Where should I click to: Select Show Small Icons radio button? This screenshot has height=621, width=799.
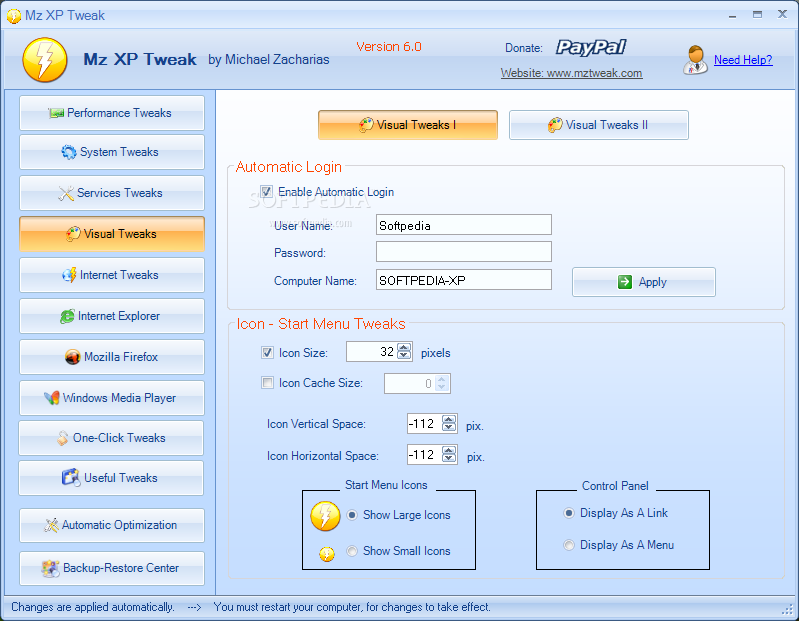(x=352, y=551)
